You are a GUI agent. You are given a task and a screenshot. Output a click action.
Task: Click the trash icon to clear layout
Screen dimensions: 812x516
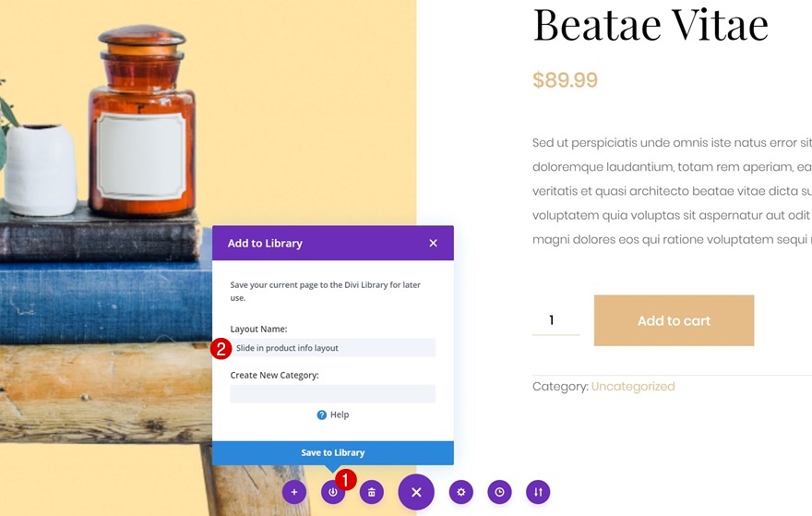click(x=371, y=493)
